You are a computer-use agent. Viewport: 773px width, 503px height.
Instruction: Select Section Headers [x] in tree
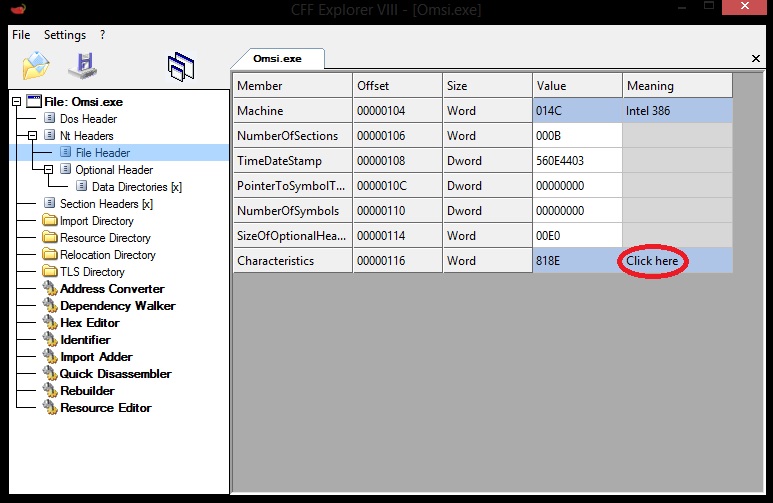[105, 204]
